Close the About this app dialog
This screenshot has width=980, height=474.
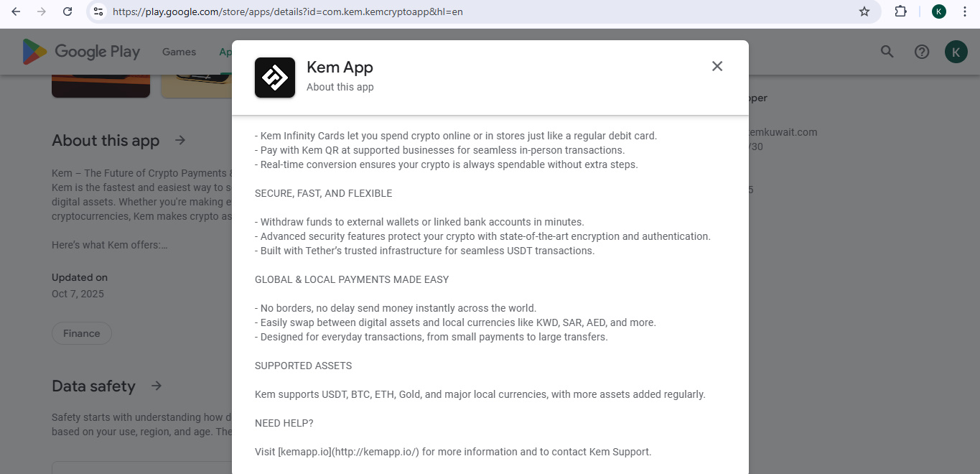click(x=717, y=66)
